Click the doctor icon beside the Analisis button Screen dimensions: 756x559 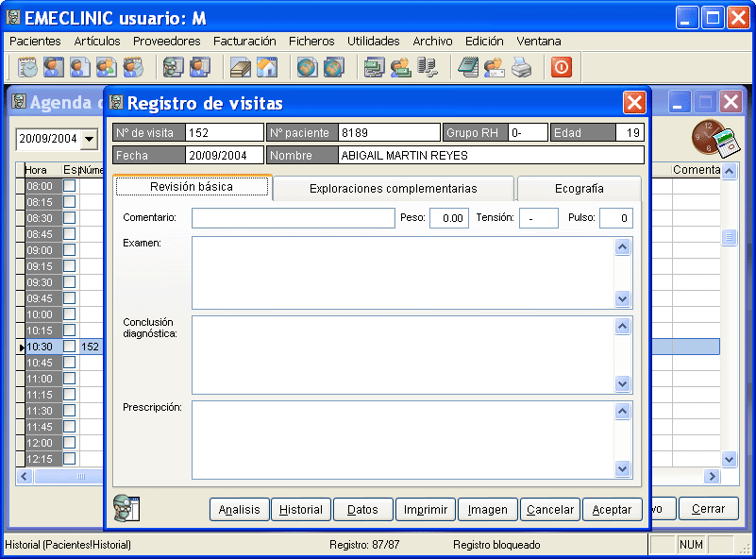click(x=126, y=508)
